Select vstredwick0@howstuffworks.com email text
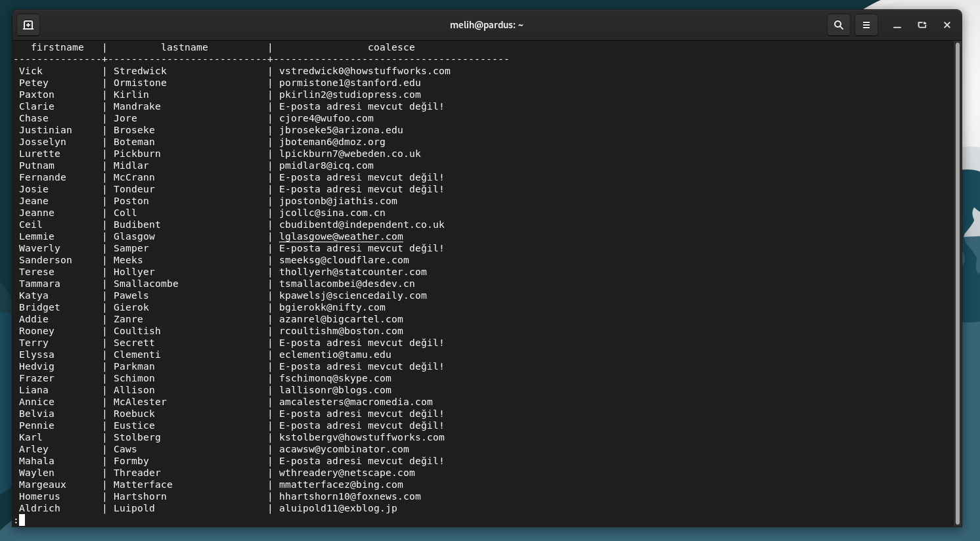This screenshot has width=980, height=541. coord(365,71)
